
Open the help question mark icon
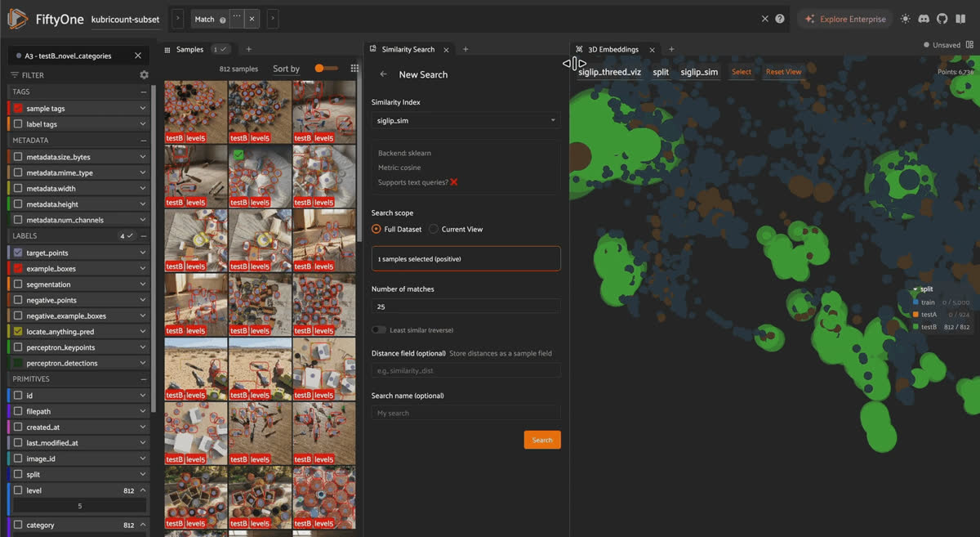coord(780,19)
